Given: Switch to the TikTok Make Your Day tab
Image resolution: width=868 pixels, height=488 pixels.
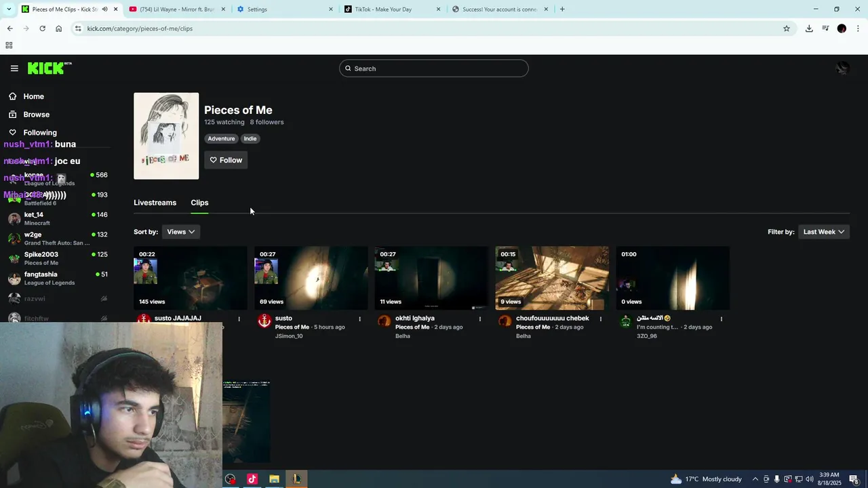Looking at the screenshot, I should point(393,9).
